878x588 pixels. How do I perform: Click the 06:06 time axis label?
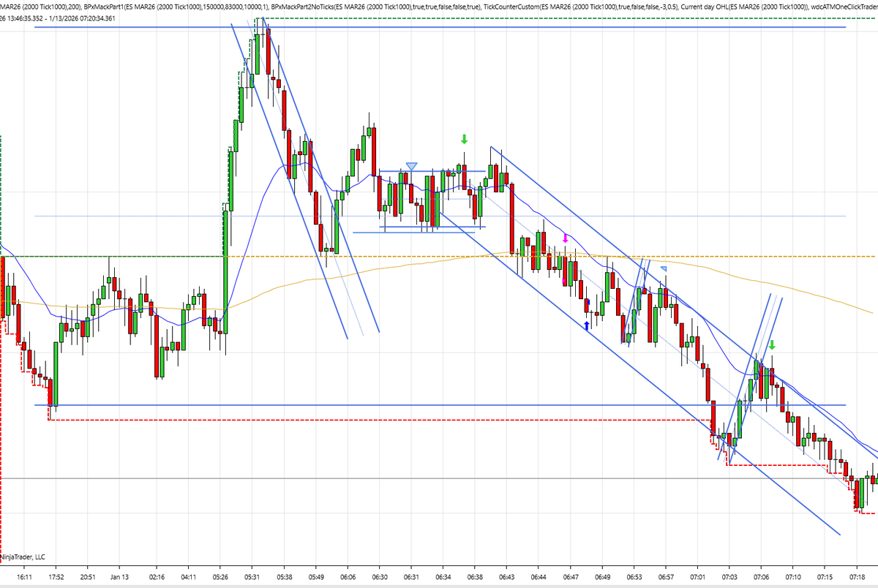tap(348, 577)
